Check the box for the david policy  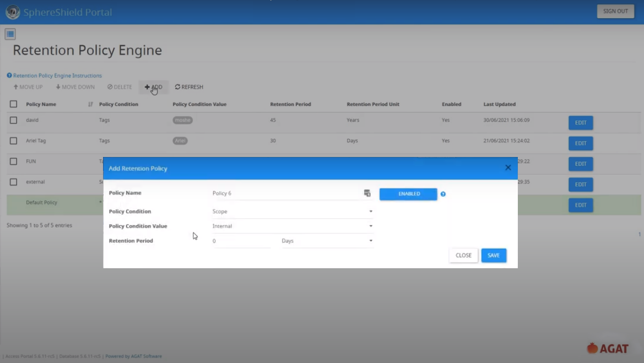(x=14, y=120)
